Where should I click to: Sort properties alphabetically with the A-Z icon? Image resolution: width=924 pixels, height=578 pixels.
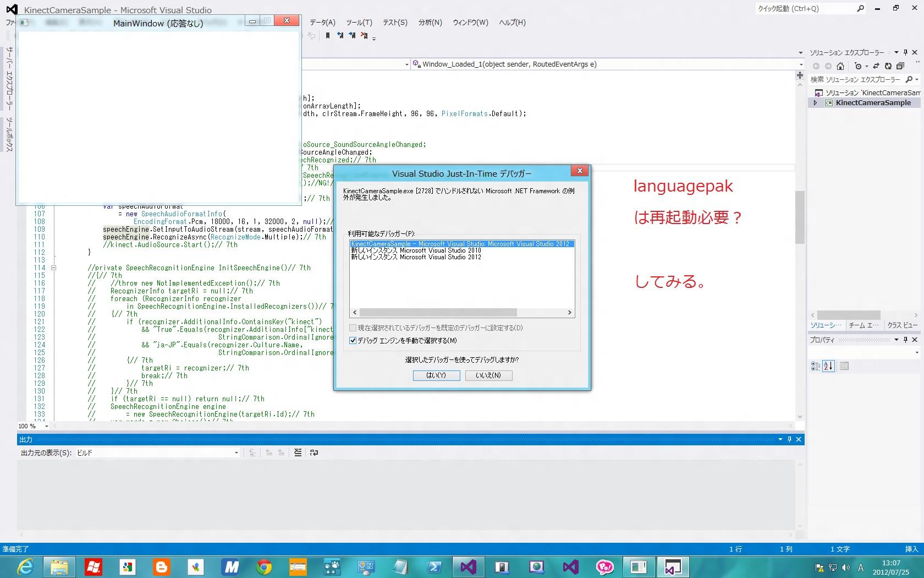(x=828, y=366)
